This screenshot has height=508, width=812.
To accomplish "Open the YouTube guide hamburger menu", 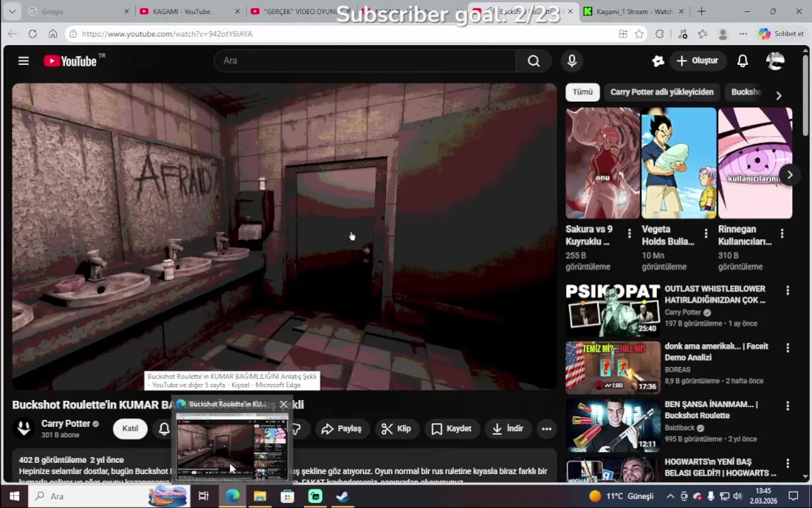I will (23, 61).
